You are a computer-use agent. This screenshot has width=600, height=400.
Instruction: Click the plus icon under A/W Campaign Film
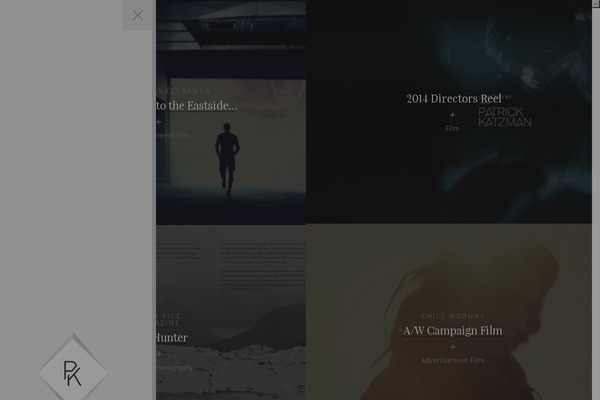coord(453,347)
